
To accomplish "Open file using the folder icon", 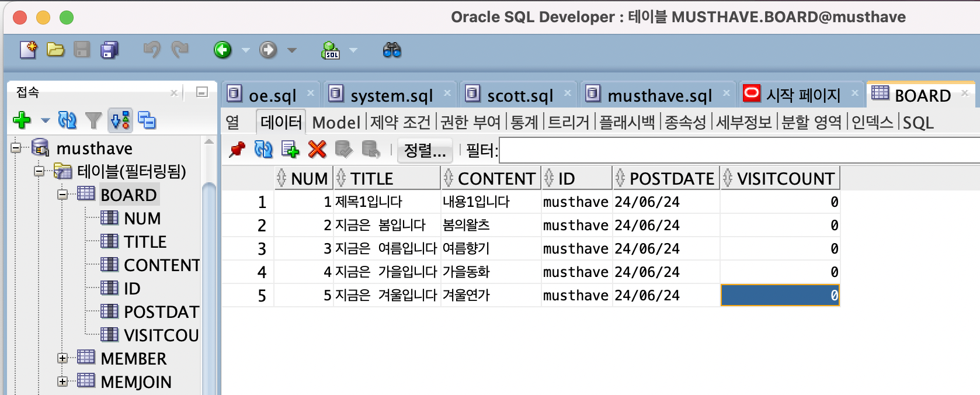I will pos(55,50).
